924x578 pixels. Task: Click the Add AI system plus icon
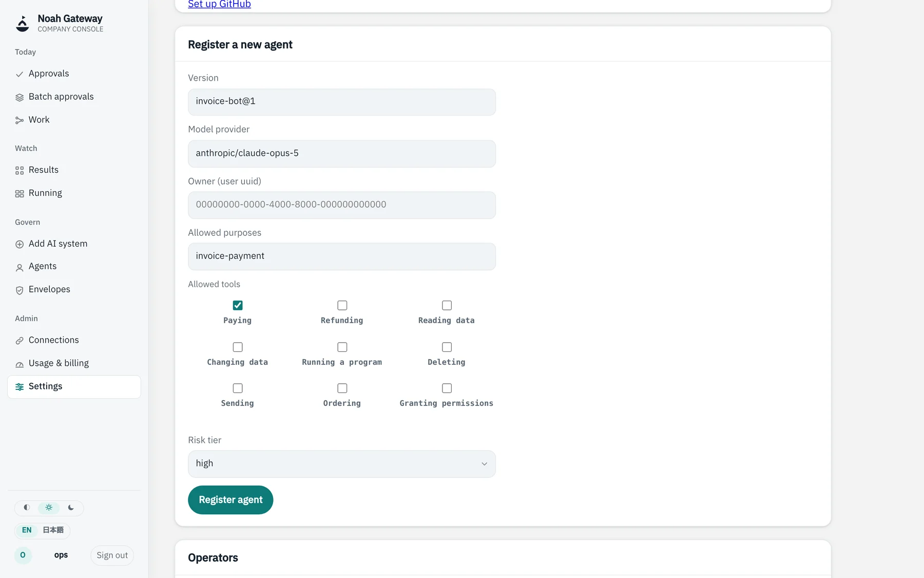pos(20,244)
